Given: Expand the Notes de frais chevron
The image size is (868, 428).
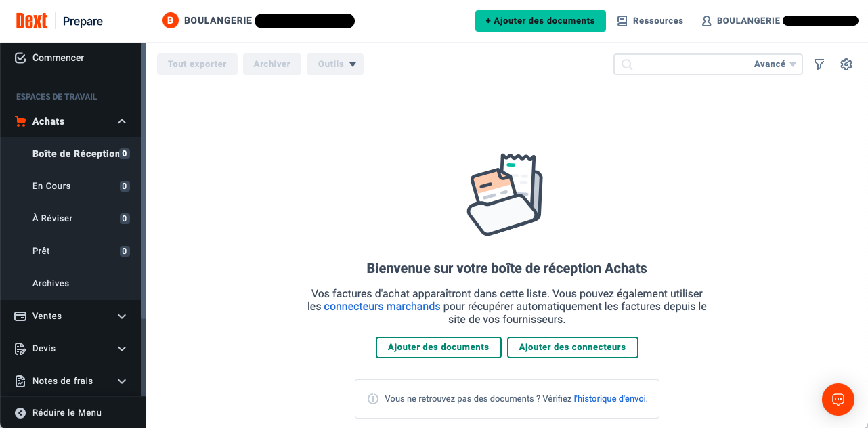Looking at the screenshot, I should click(122, 381).
